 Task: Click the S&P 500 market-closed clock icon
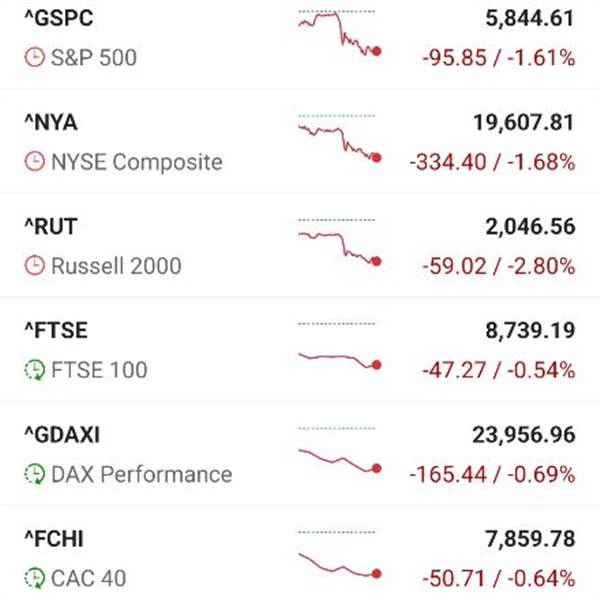(35, 57)
